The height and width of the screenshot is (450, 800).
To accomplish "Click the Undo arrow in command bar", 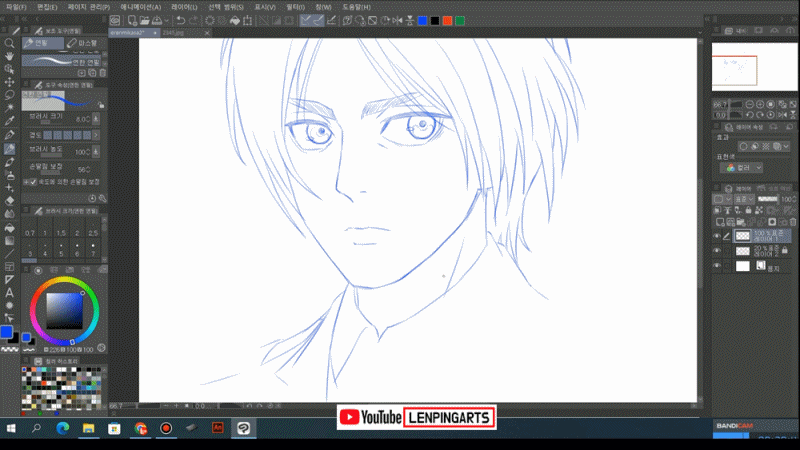I will 181,20.
